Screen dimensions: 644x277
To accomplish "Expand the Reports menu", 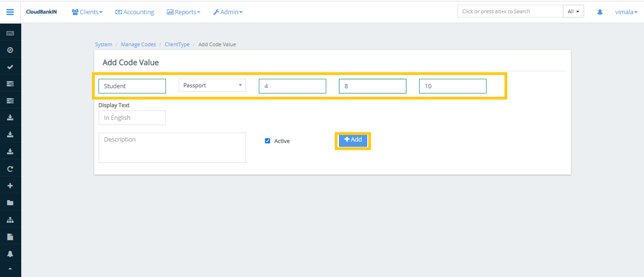I will pos(183,12).
